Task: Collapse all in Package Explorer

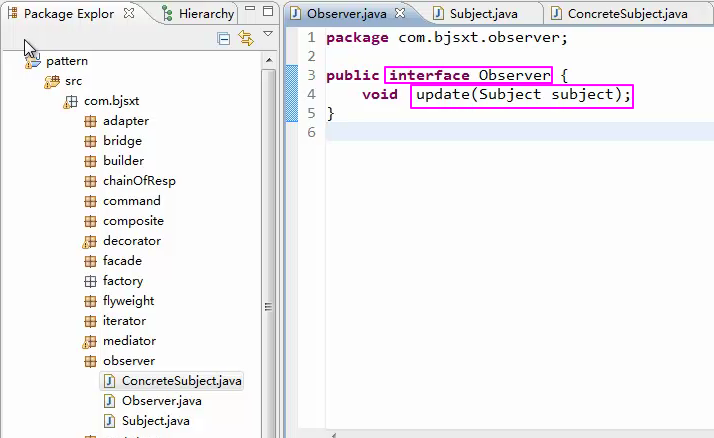Action: pyautogui.click(x=224, y=39)
